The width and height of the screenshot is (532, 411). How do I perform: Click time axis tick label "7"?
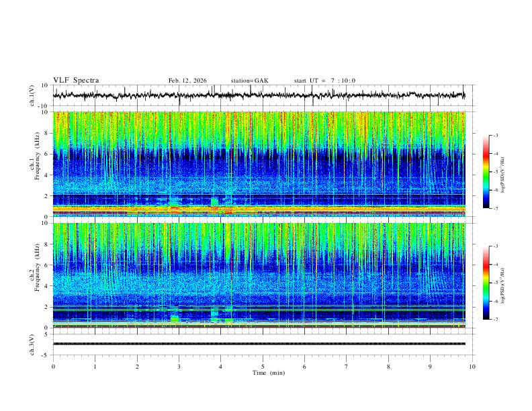347,367
